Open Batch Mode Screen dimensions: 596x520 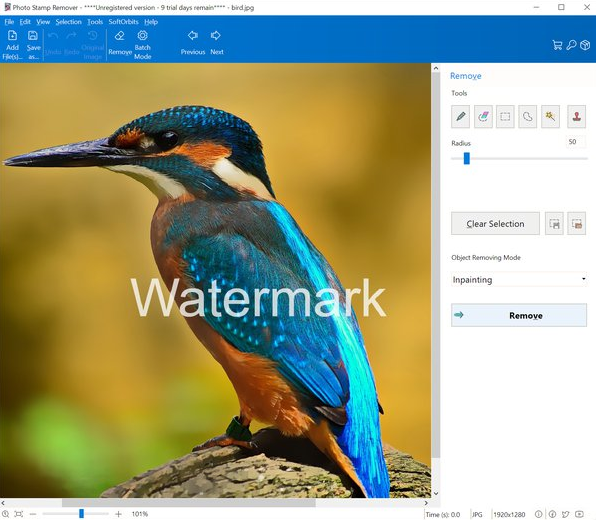tap(143, 45)
